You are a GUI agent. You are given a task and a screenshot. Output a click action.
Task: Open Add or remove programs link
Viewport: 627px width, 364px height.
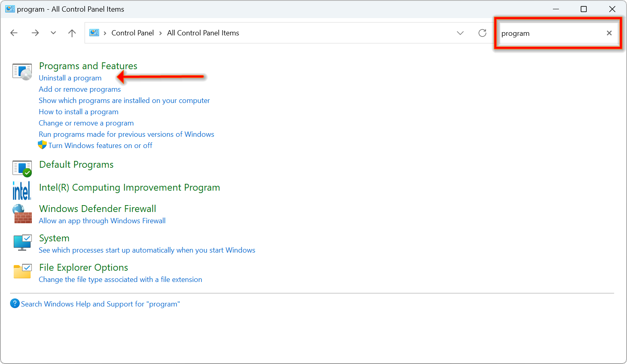point(80,89)
